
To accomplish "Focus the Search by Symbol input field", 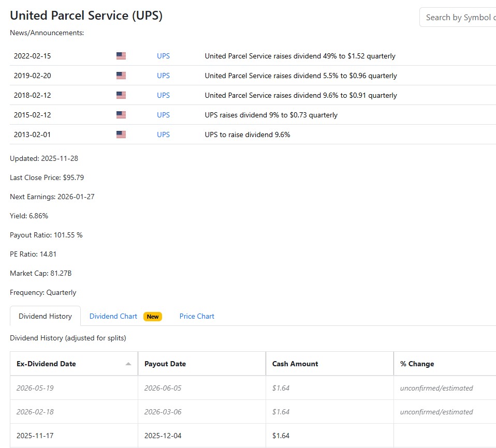I will tap(458, 18).
